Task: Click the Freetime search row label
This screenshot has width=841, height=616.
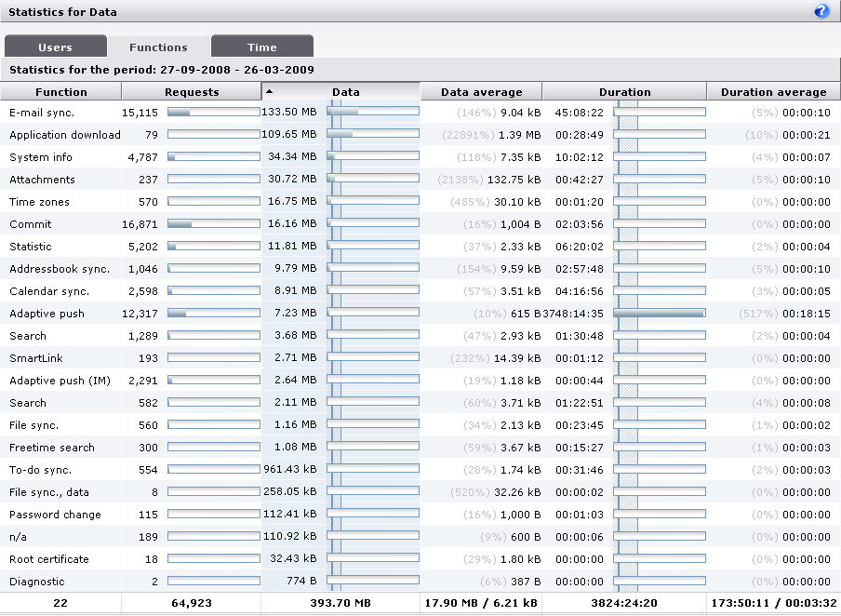Action: [52, 448]
